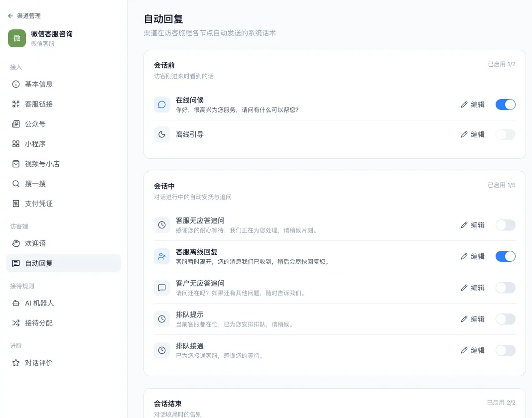Open the 公众号 sidebar page
The image size is (532, 418).
[63, 124]
